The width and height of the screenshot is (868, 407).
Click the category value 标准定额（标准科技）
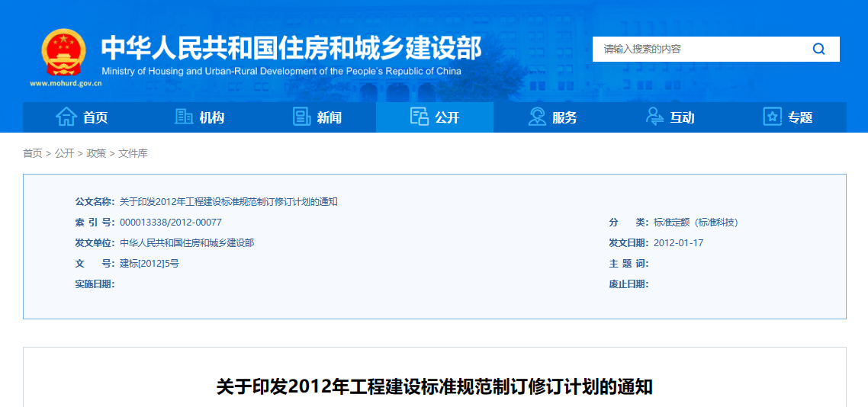(696, 223)
